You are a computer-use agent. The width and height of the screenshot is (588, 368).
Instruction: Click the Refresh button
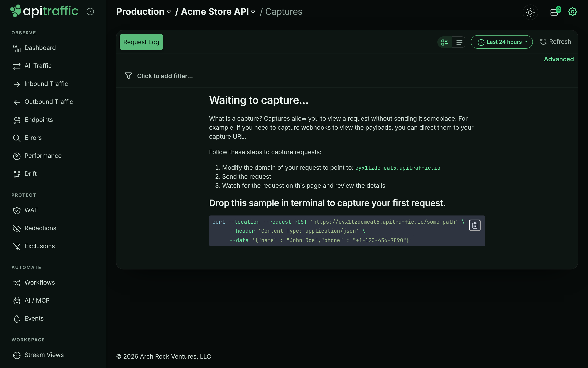pos(556,42)
